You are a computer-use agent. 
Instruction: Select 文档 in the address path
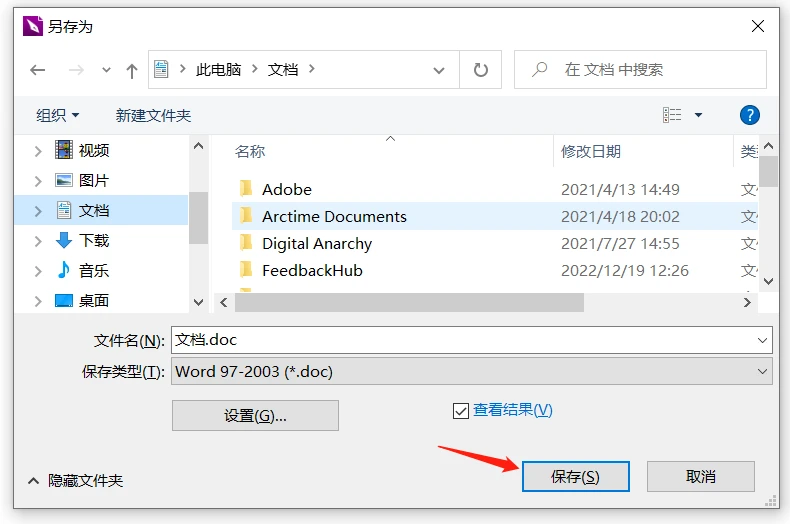pyautogui.click(x=283, y=70)
